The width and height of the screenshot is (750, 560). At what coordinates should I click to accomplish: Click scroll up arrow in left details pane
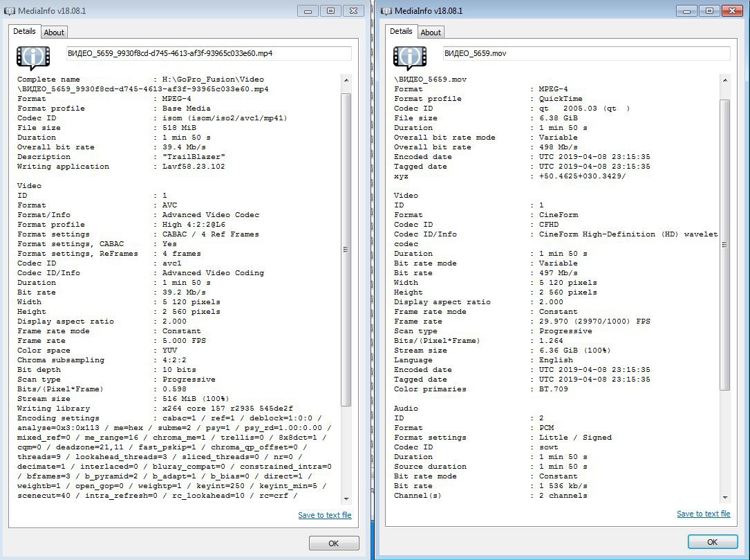[346, 80]
